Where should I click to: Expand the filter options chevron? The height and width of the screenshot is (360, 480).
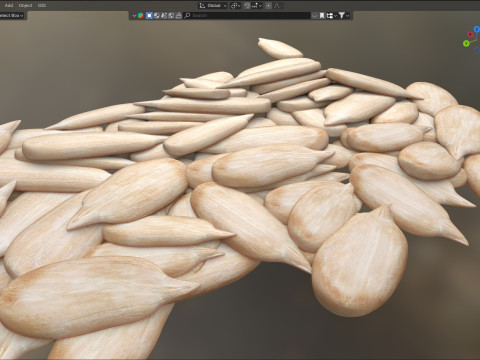coord(348,16)
